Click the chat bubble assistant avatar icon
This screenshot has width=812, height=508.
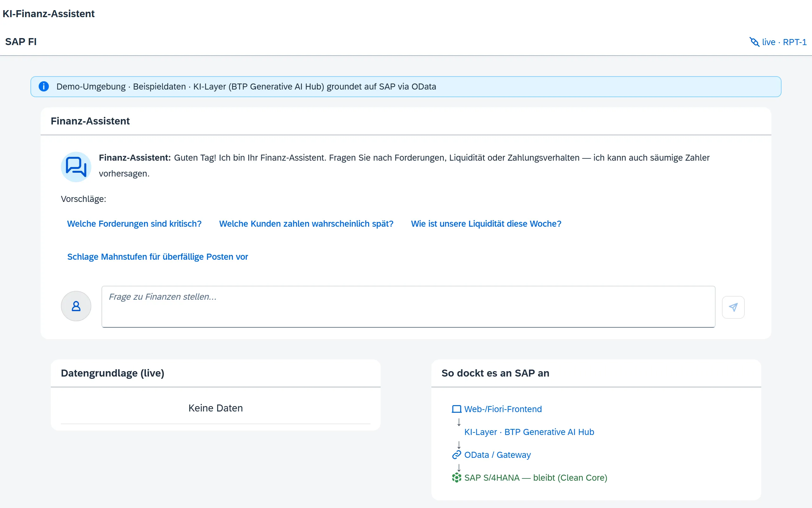(x=76, y=167)
